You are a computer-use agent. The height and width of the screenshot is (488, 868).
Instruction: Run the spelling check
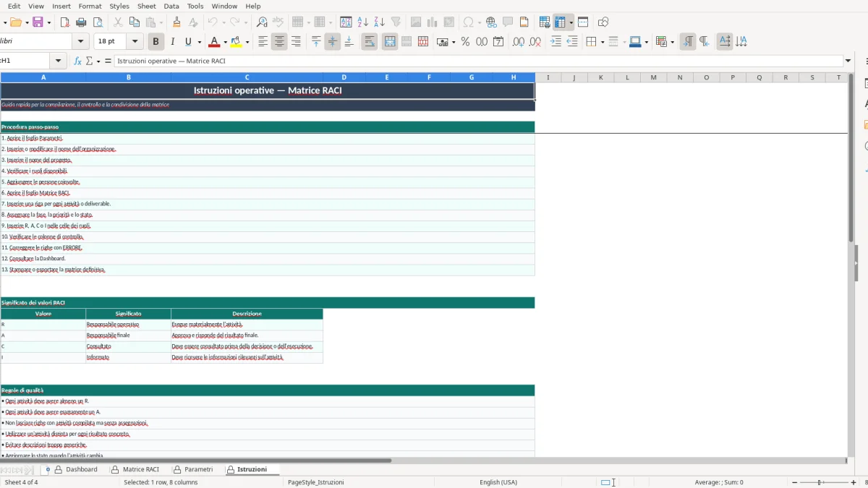(278, 22)
